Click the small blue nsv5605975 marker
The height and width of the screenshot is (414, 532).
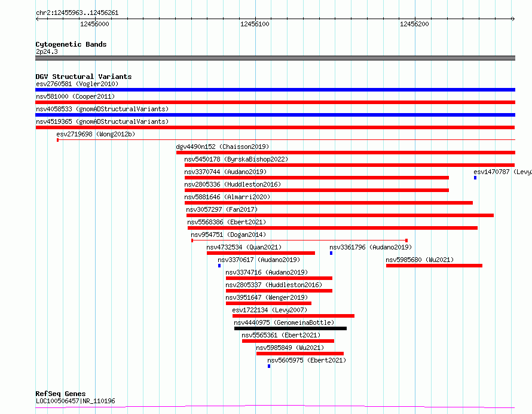[269, 366]
